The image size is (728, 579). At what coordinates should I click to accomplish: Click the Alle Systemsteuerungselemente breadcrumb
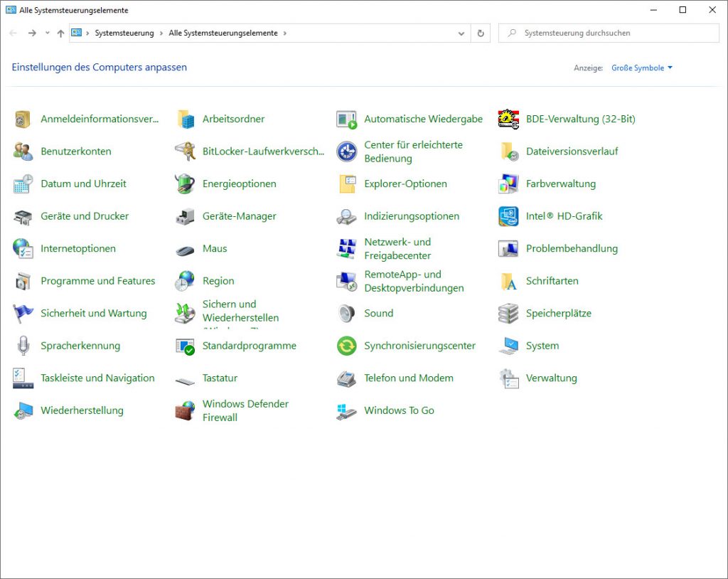(x=223, y=33)
